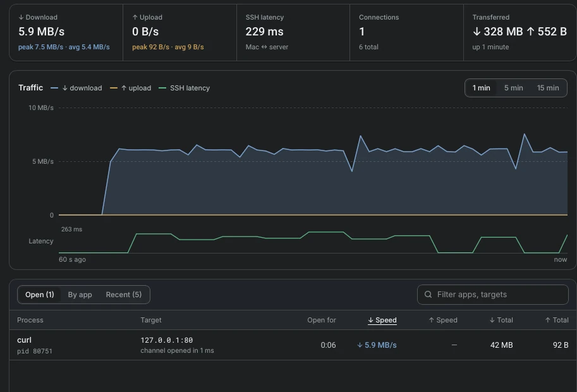Click 'peak 92 B/s · avg 9 B/s' text
This screenshot has width=577, height=392.
168,47
